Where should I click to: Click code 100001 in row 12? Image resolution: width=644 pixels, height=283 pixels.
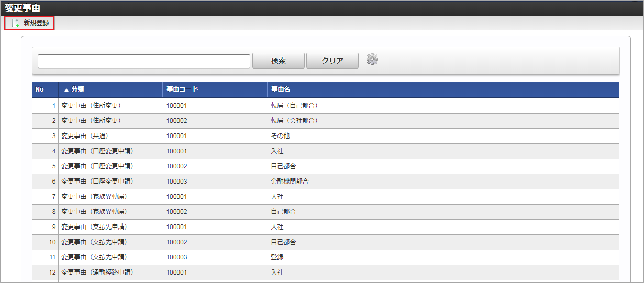(x=176, y=273)
